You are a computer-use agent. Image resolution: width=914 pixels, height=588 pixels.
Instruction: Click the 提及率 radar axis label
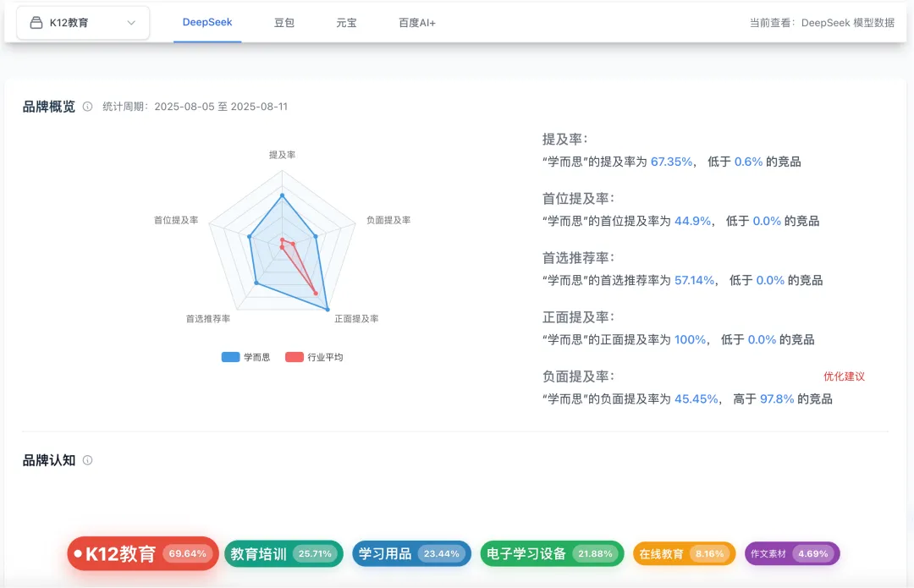point(282,155)
